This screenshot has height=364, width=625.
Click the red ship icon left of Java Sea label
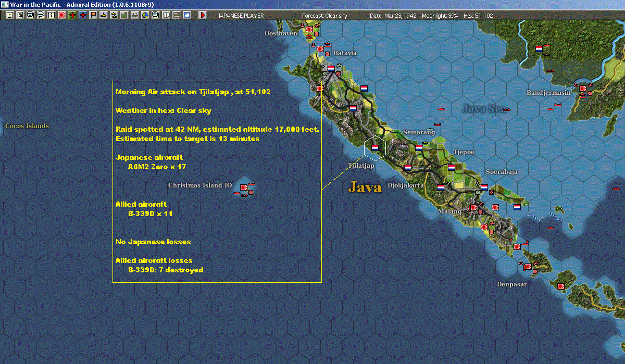click(x=442, y=109)
